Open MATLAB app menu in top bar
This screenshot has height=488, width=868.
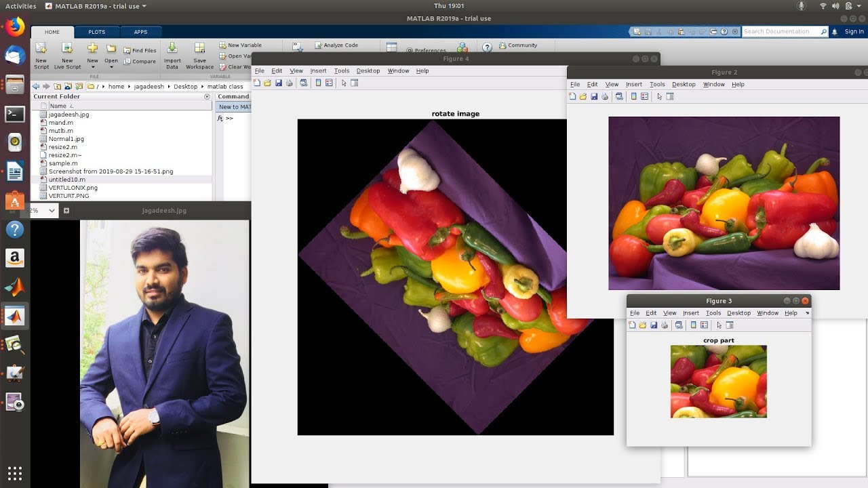pos(96,6)
